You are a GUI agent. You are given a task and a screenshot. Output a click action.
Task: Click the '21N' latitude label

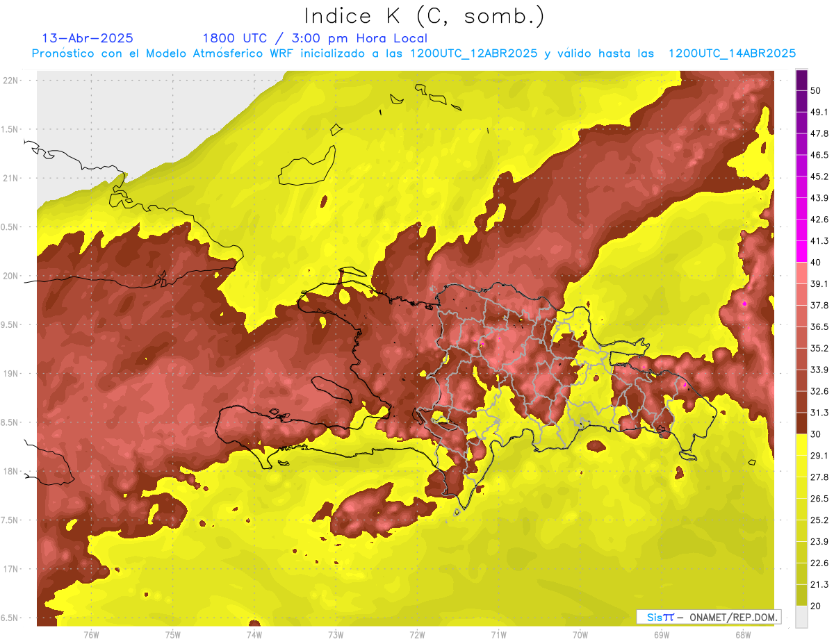click(10, 178)
